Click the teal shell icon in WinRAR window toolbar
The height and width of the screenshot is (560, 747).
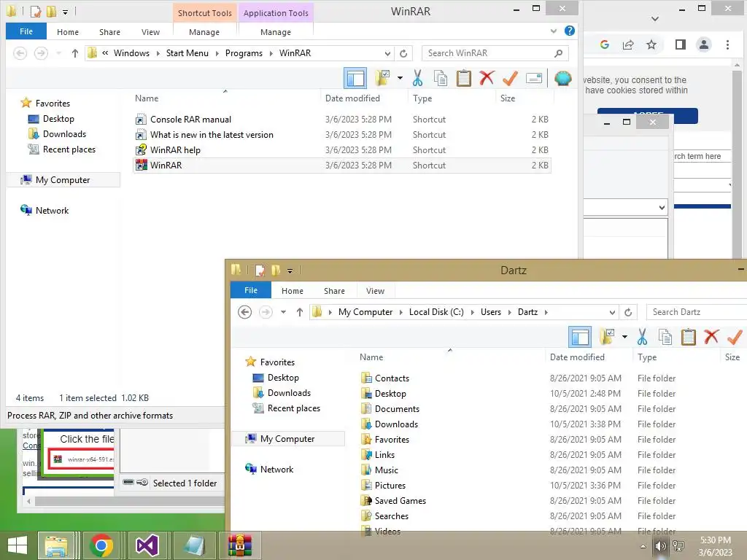tap(562, 78)
